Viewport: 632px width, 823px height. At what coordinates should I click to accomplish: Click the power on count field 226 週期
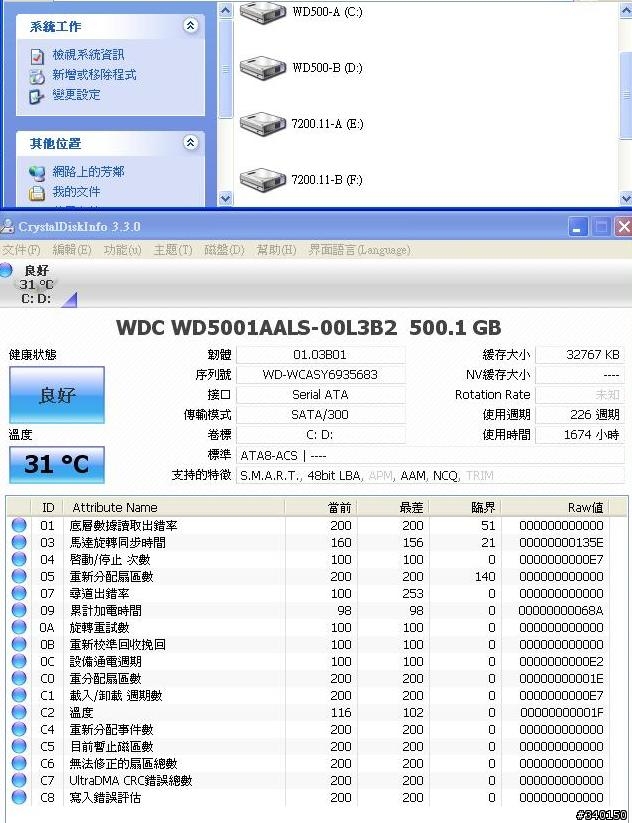click(580, 415)
